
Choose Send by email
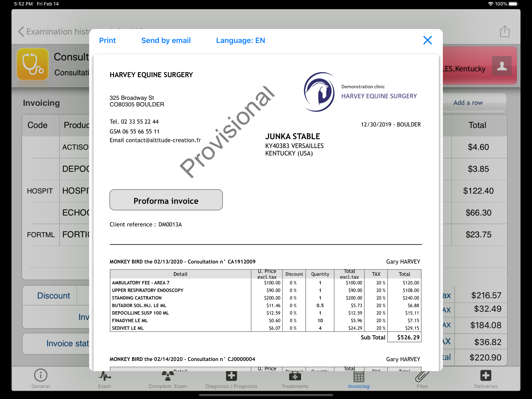pos(166,41)
